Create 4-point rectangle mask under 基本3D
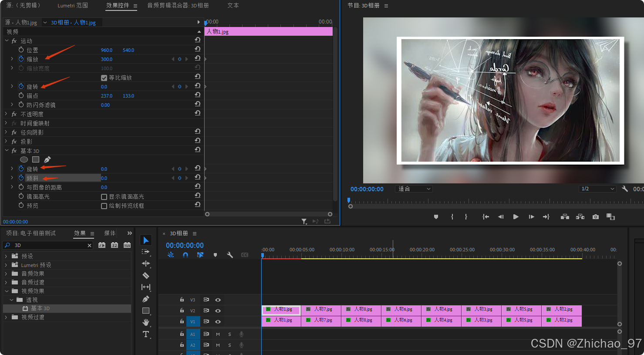The image size is (644, 355). (36, 159)
